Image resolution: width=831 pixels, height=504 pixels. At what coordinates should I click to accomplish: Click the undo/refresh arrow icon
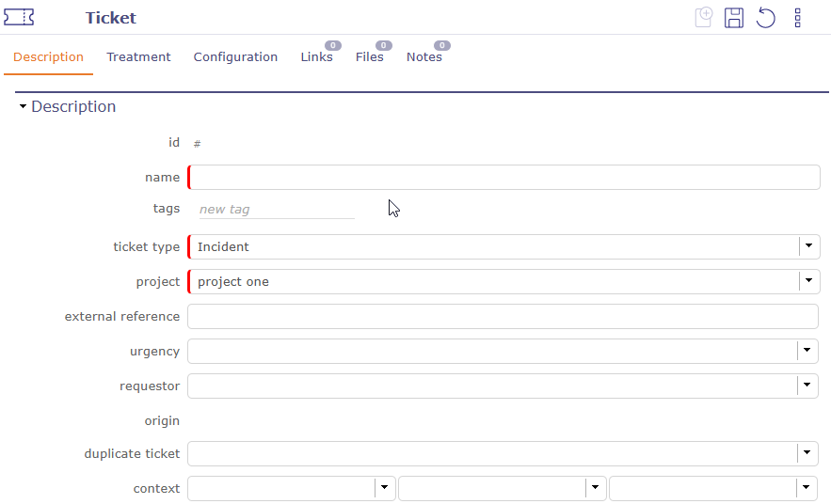click(766, 18)
